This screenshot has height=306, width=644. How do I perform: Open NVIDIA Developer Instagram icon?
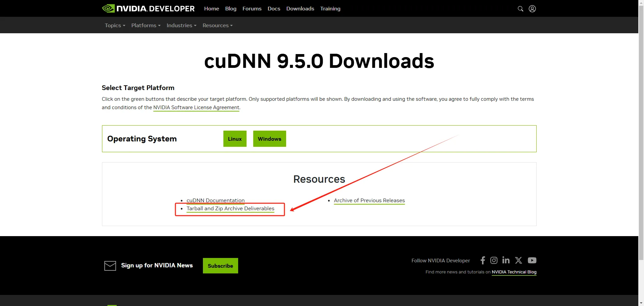[494, 260]
